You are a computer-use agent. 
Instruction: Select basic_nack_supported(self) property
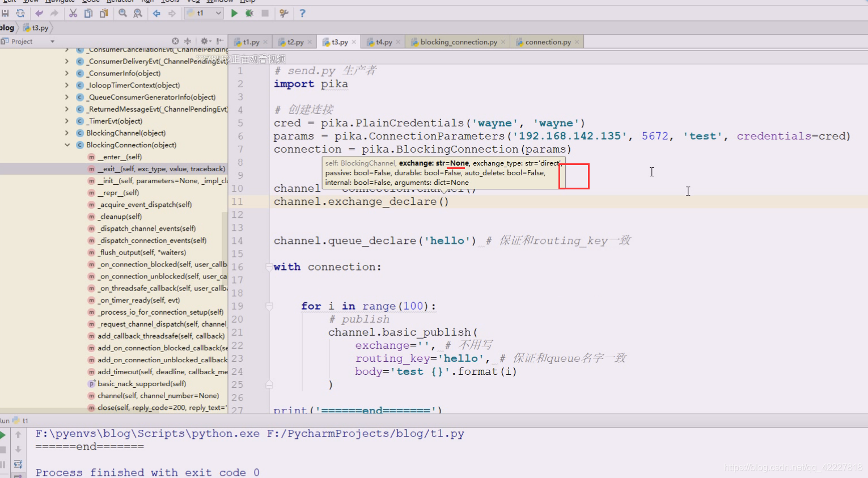(x=141, y=383)
